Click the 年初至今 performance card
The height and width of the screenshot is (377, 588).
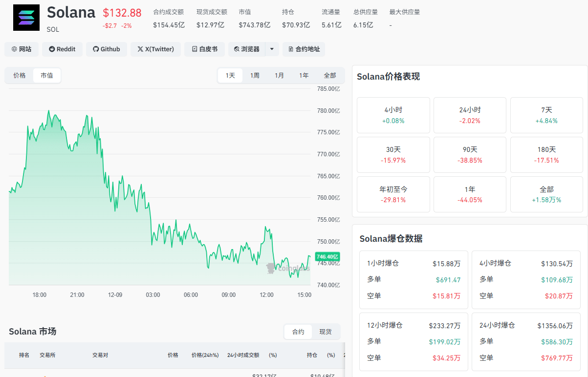[393, 194]
